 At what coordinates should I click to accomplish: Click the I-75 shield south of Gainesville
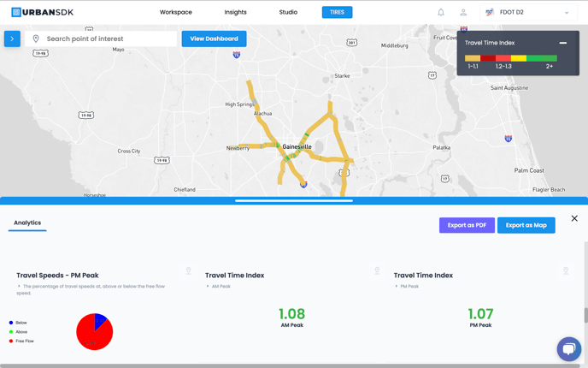click(x=303, y=184)
